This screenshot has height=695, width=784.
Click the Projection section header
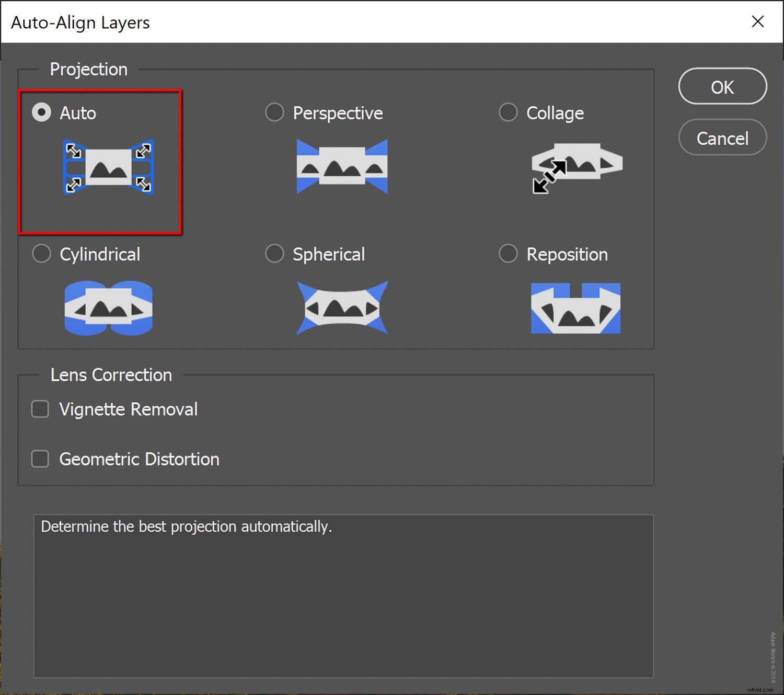(88, 69)
